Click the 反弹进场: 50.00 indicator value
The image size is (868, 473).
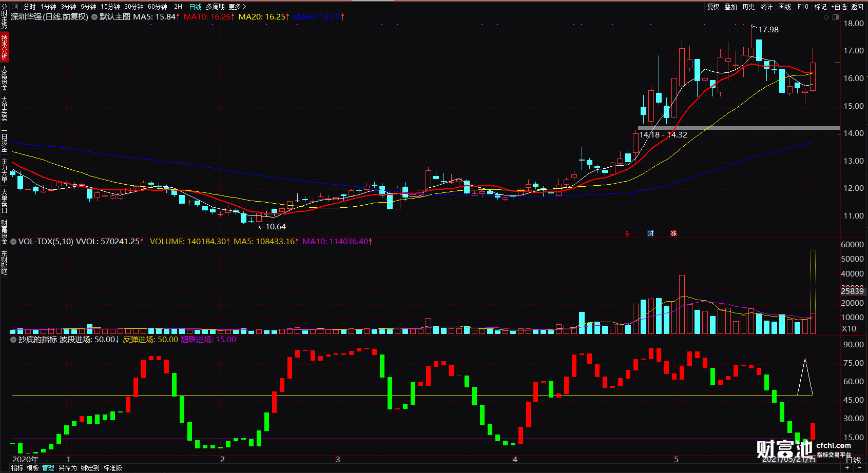coord(150,340)
